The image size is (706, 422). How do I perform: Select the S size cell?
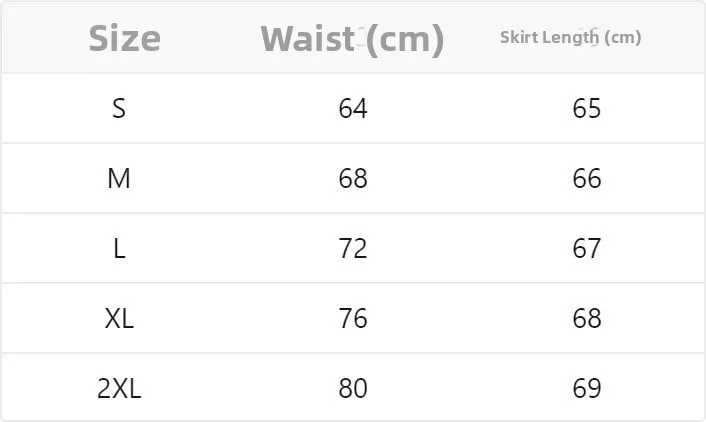(x=119, y=108)
